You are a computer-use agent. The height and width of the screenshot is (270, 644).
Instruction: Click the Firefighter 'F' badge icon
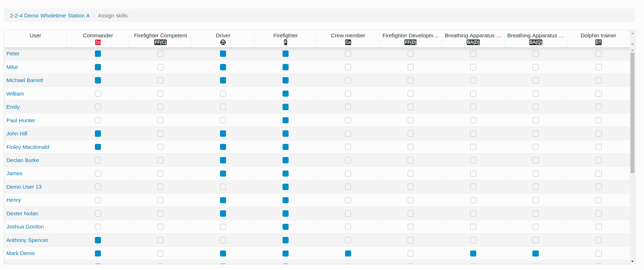pos(285,42)
